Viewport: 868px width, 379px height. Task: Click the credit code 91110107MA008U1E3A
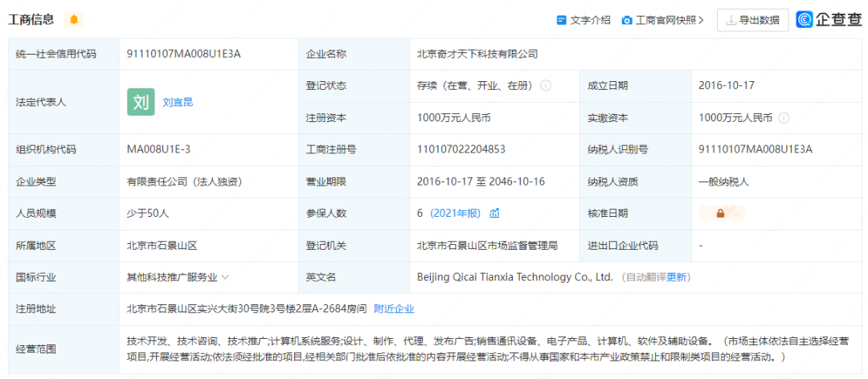pos(184,54)
